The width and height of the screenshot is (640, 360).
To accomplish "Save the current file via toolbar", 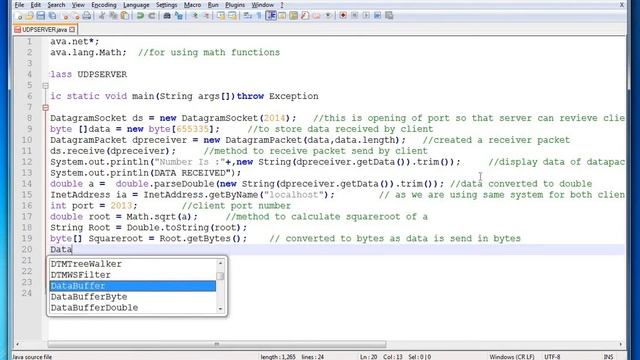I will pyautogui.click(x=41, y=16).
